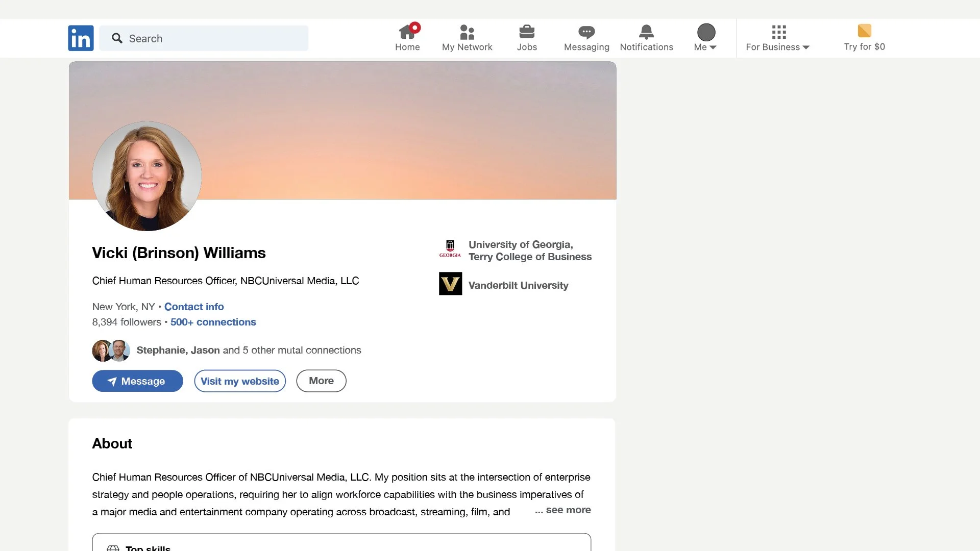This screenshot has width=980, height=551.
Task: Expand About with see more
Action: [x=563, y=510]
